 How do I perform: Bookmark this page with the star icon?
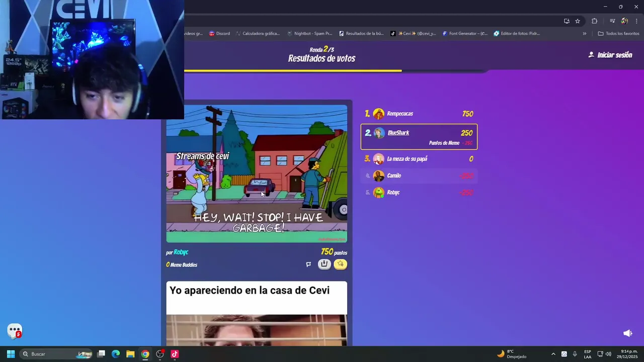pyautogui.click(x=578, y=21)
